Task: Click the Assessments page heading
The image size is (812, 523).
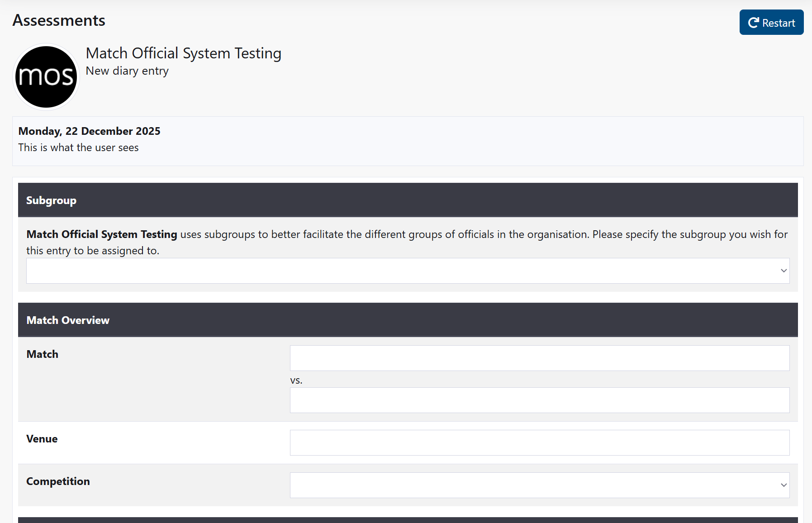Action: pos(59,20)
